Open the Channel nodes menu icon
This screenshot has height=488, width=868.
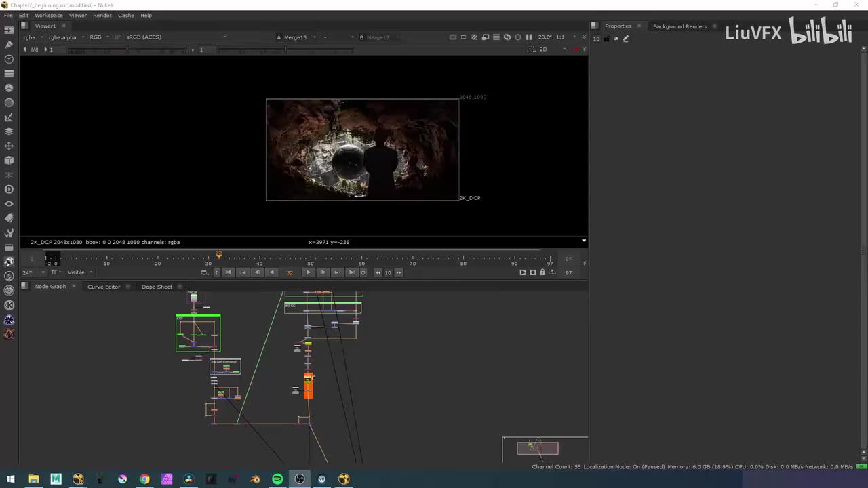9,73
